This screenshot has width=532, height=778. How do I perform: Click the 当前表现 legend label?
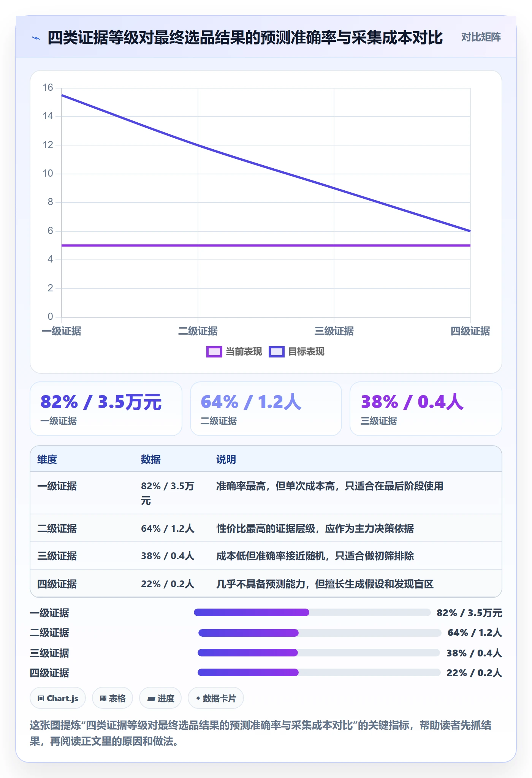point(244,352)
